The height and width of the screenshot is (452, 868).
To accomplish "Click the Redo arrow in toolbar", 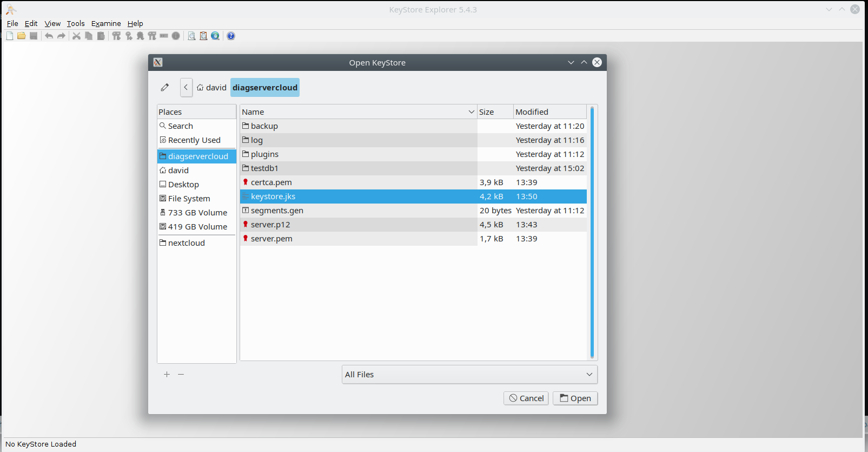I will tap(61, 36).
